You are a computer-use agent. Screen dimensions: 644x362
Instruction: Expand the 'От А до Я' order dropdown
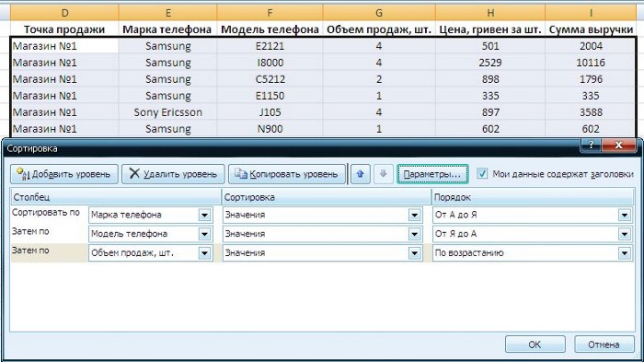pos(625,216)
